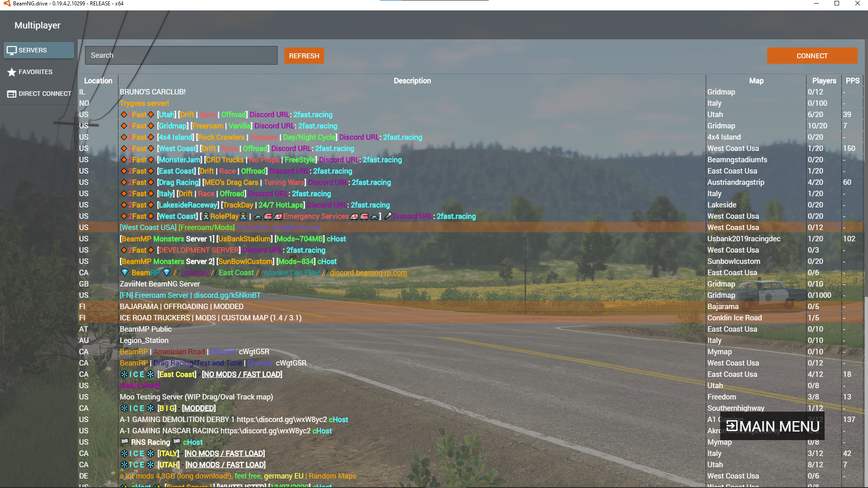This screenshot has height=488, width=868.
Task: Select BRUNO'S CARCLUB! server row
Action: pos(153,92)
